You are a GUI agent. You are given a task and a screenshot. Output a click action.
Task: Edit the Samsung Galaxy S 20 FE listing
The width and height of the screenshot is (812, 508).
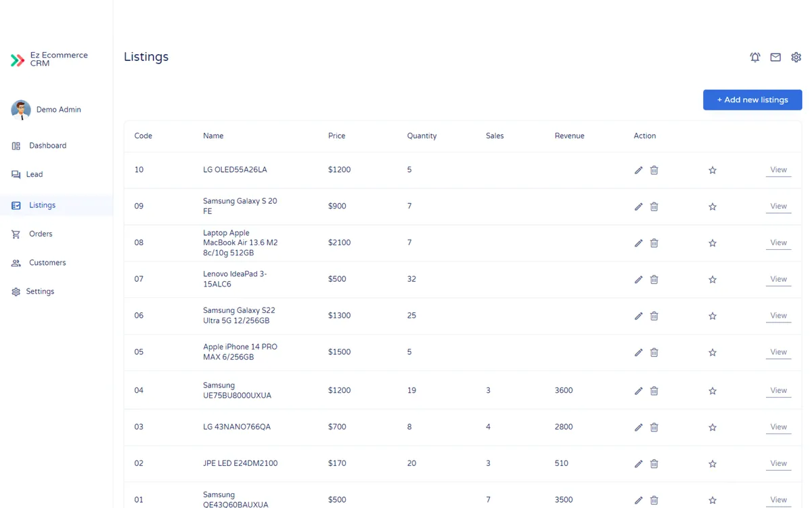pos(638,207)
